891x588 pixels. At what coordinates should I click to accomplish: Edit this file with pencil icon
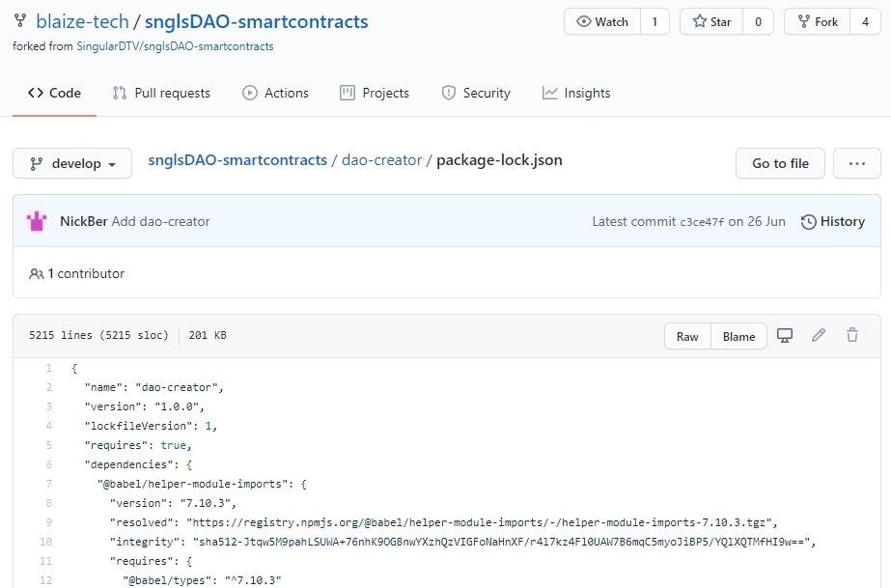point(819,336)
